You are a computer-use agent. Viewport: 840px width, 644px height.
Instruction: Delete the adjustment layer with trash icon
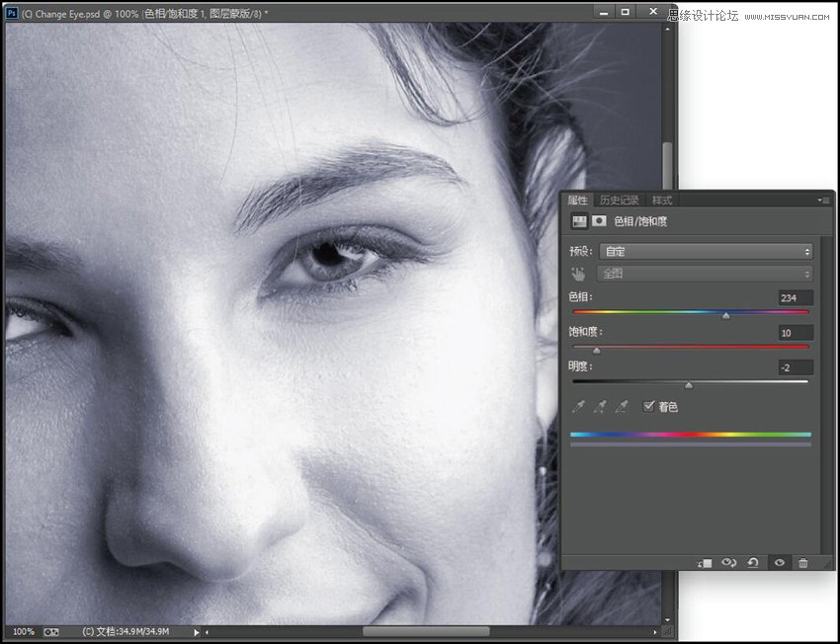point(802,562)
